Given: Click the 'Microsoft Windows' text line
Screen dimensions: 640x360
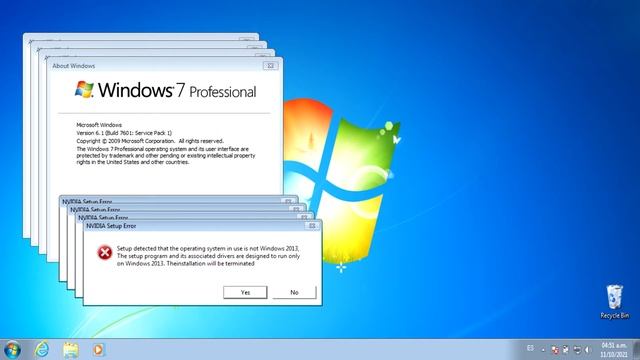Looking at the screenshot, I should click(x=99, y=125).
